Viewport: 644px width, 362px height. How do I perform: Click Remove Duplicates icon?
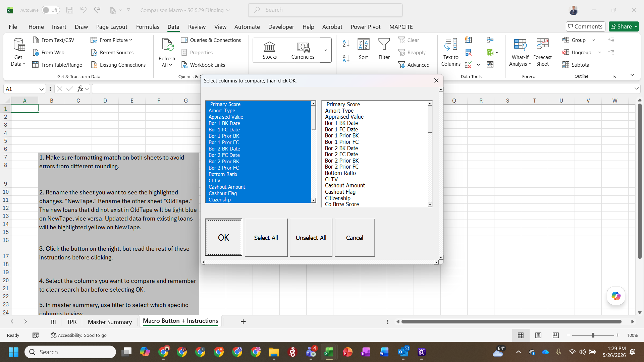[468, 52]
